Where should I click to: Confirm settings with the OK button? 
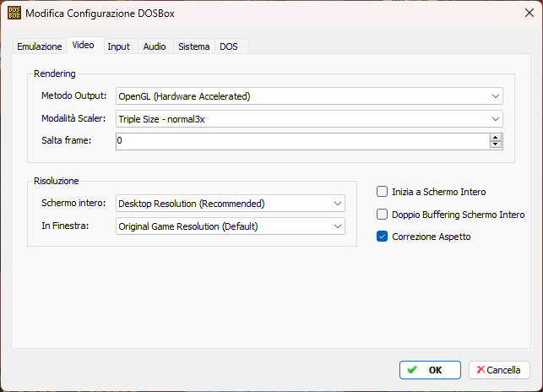click(x=430, y=370)
